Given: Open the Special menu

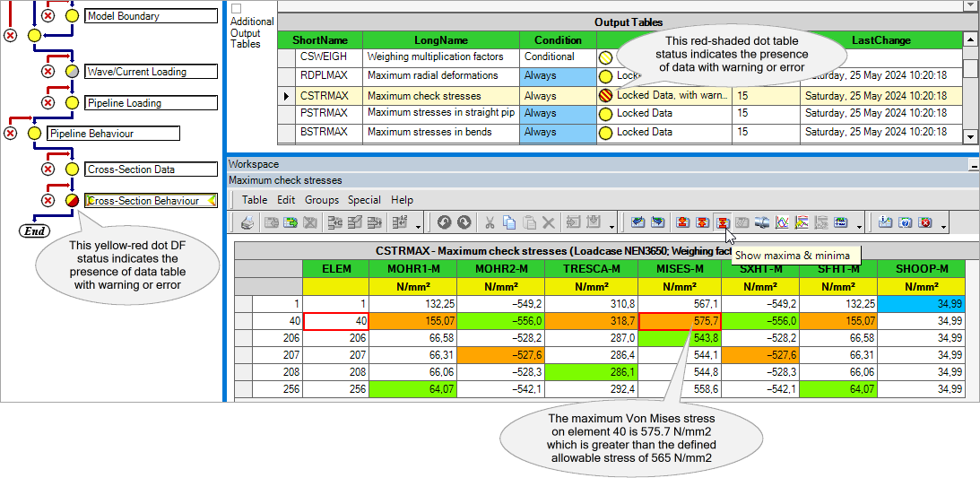Looking at the screenshot, I should point(364,200).
